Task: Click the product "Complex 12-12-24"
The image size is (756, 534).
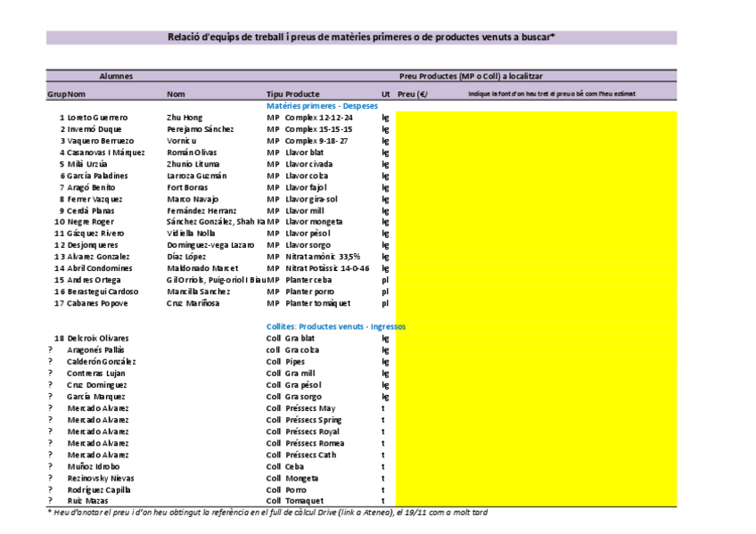Action: 318,118
